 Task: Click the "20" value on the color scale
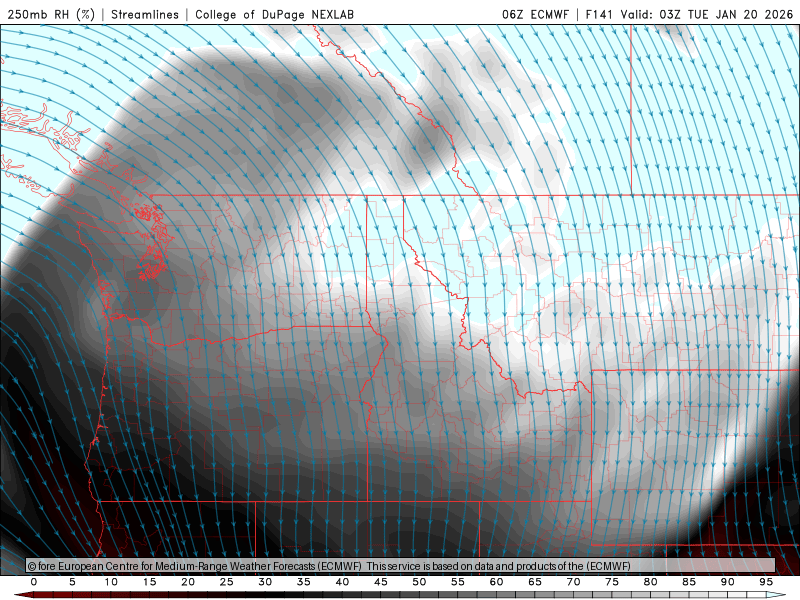pyautogui.click(x=188, y=582)
